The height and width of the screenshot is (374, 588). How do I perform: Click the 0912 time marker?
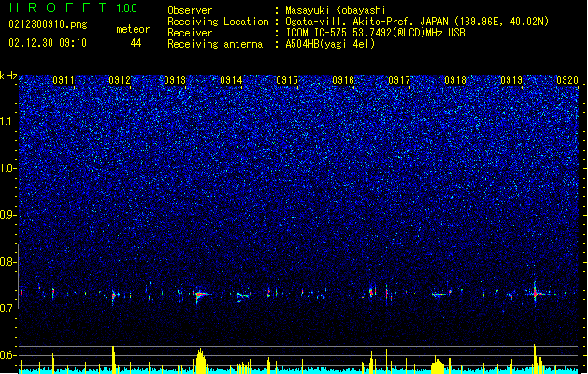[x=120, y=80]
